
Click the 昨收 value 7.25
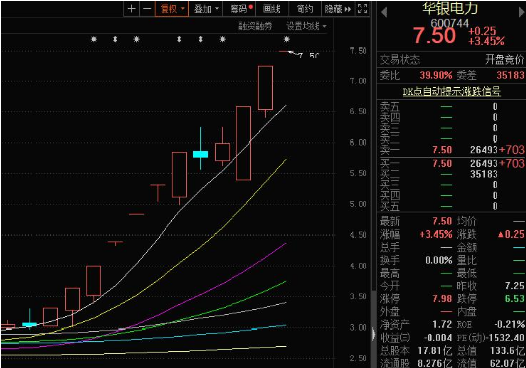(x=515, y=286)
